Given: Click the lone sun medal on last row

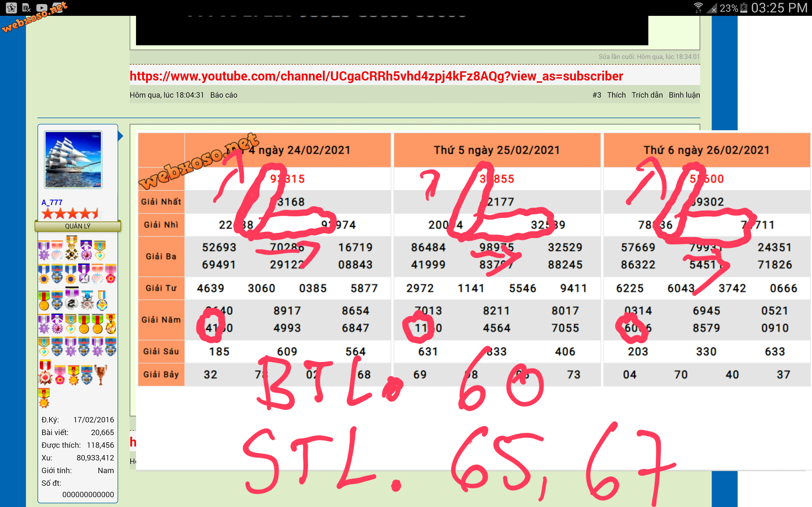Looking at the screenshot, I should click(x=44, y=398).
